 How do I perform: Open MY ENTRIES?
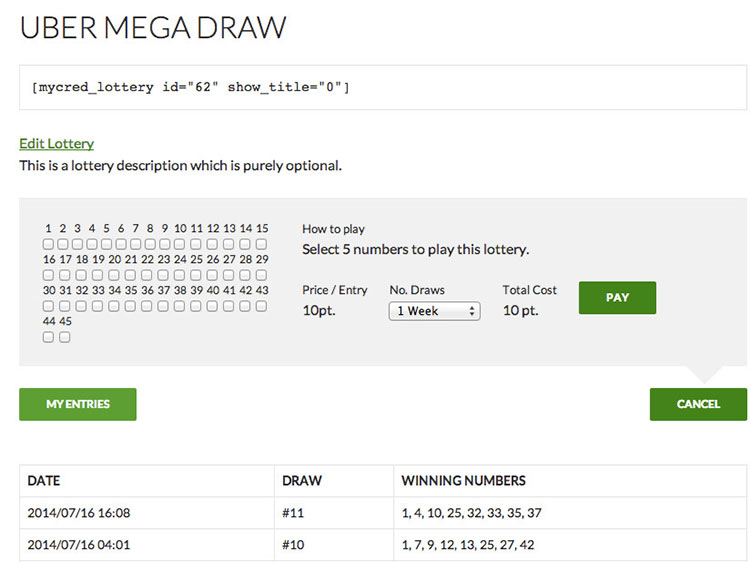(x=78, y=404)
